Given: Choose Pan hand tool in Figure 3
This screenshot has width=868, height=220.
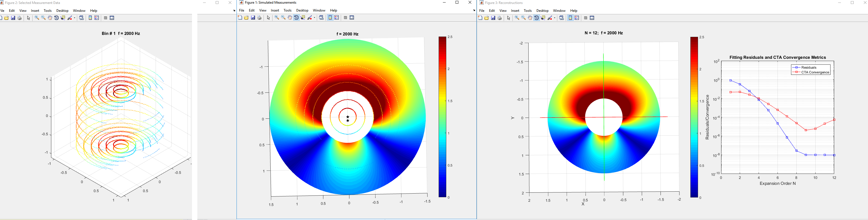Looking at the screenshot, I should pyautogui.click(x=530, y=18).
